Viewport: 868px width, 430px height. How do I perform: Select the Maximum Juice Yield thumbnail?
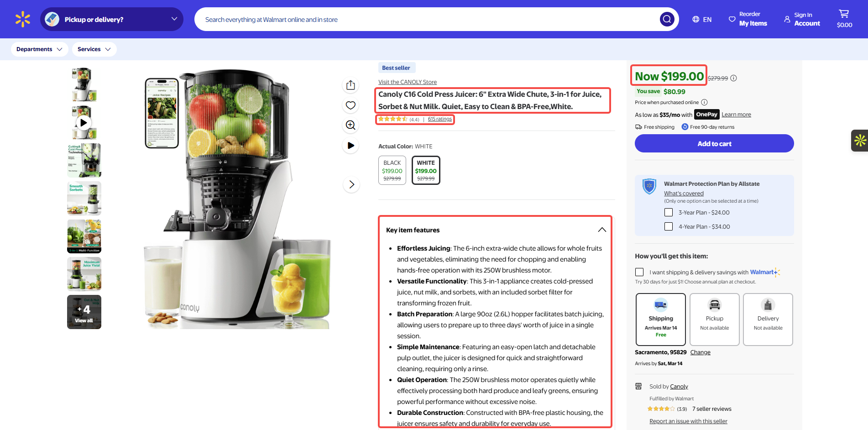pos(84,274)
